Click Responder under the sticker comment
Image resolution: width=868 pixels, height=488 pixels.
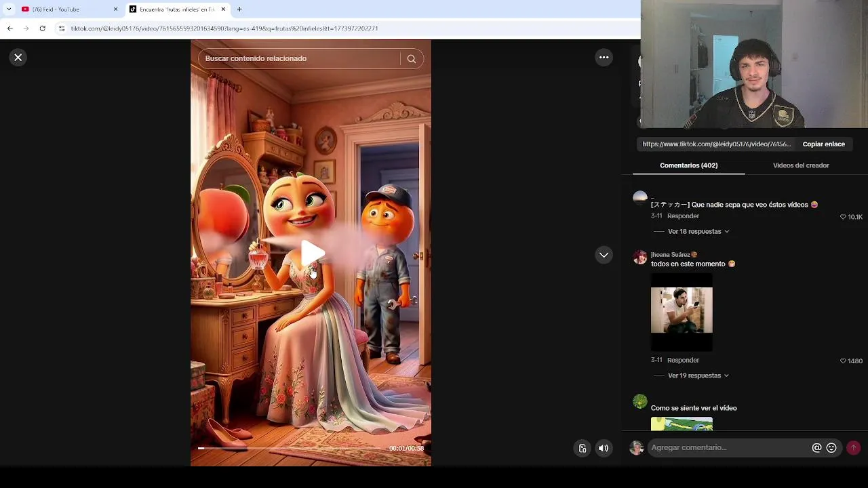coord(683,216)
